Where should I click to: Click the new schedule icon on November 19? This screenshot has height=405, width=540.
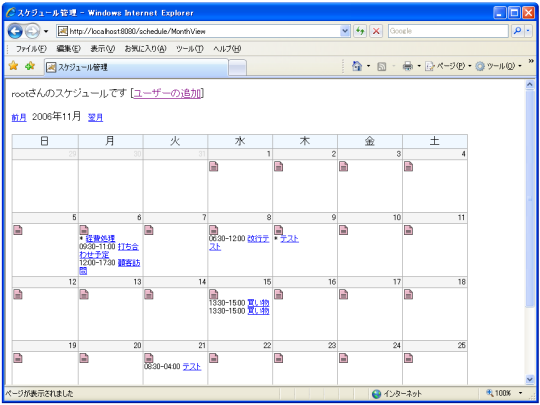coord(18,358)
